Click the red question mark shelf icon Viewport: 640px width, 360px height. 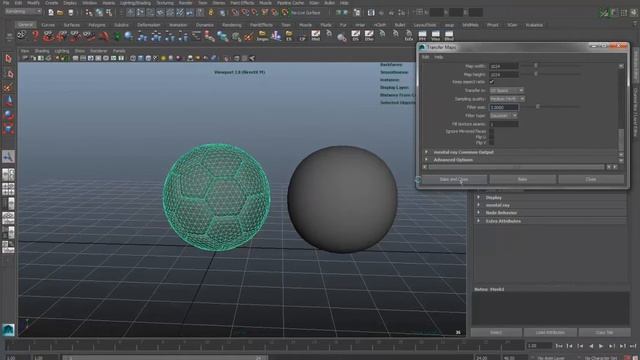(35, 36)
